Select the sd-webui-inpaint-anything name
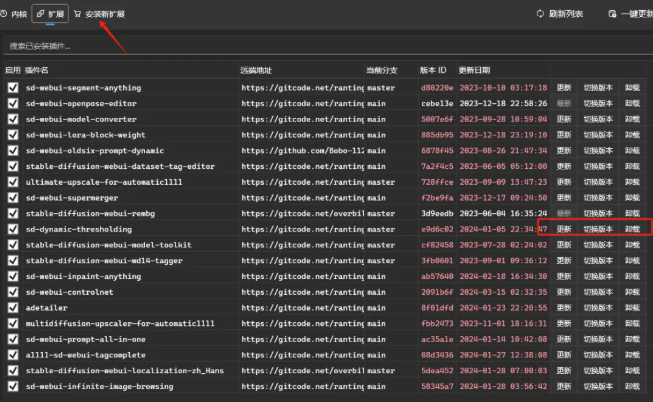The image size is (653, 402). click(83, 276)
